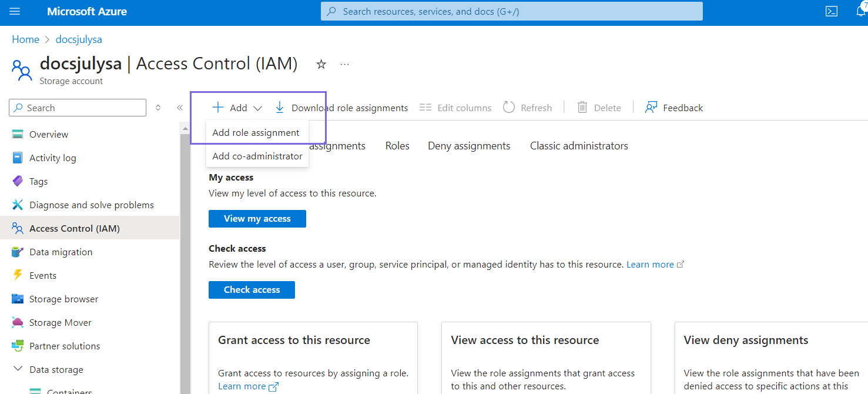Click the Check access button
This screenshot has width=868, height=394.
252,290
